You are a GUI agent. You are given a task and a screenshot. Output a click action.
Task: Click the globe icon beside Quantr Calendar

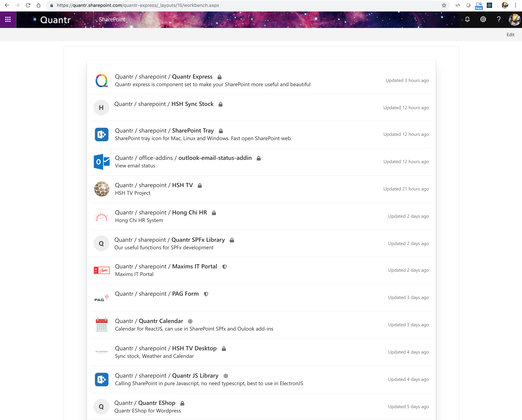tap(190, 321)
